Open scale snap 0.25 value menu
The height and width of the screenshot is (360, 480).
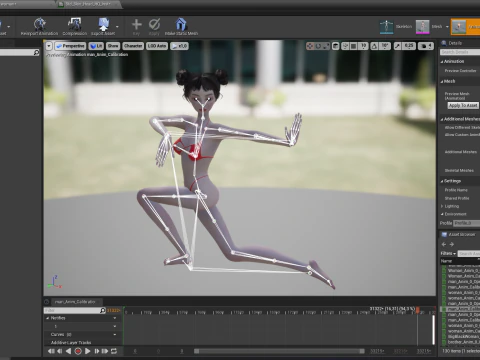pyautogui.click(x=409, y=46)
